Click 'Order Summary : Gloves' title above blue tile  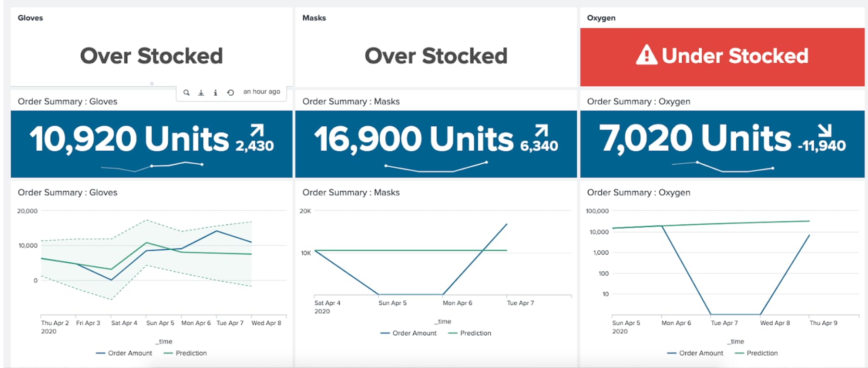[x=67, y=101]
